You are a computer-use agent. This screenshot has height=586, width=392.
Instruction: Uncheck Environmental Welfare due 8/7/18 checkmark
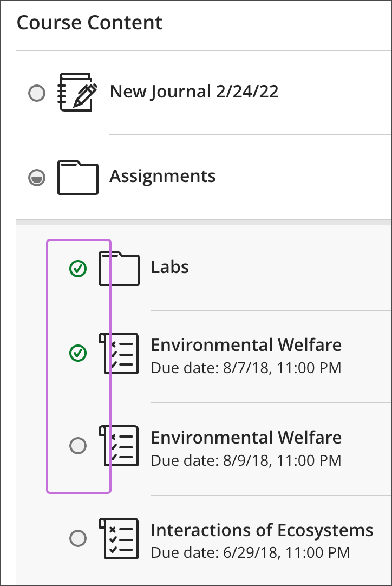coord(79,354)
